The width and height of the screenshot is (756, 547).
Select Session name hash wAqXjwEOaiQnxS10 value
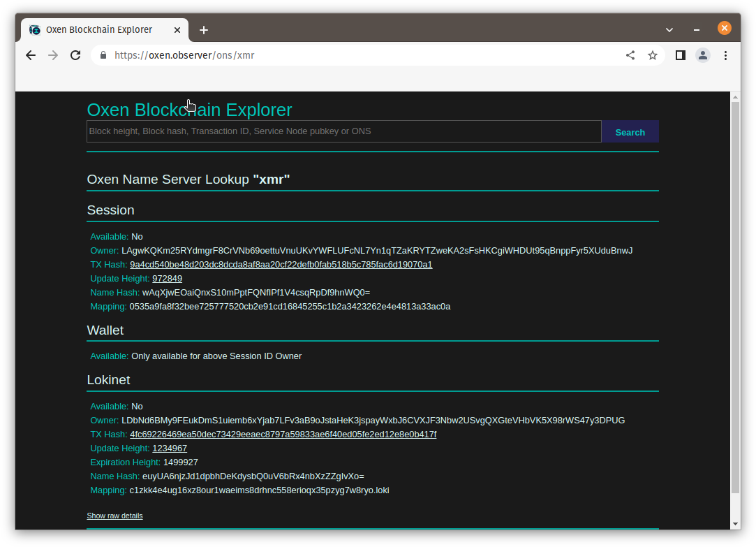256,292
